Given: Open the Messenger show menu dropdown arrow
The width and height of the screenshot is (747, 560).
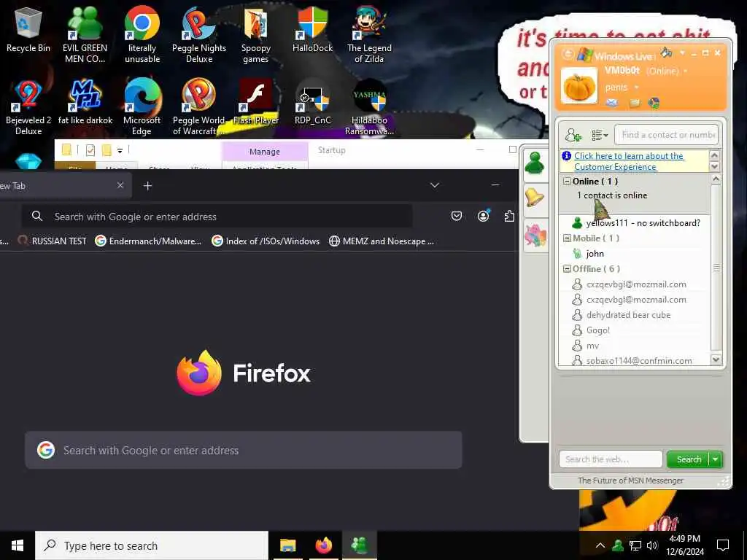Looking at the screenshot, I should tap(682, 52).
